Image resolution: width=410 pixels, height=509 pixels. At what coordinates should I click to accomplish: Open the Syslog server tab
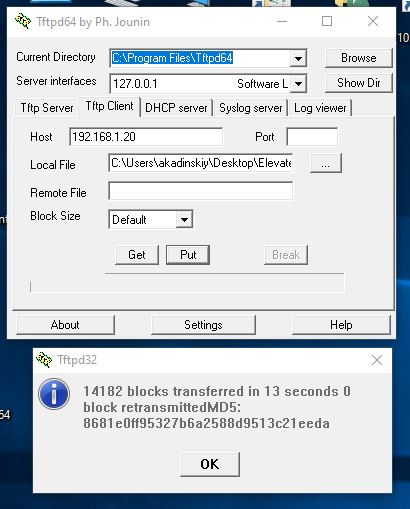(251, 108)
